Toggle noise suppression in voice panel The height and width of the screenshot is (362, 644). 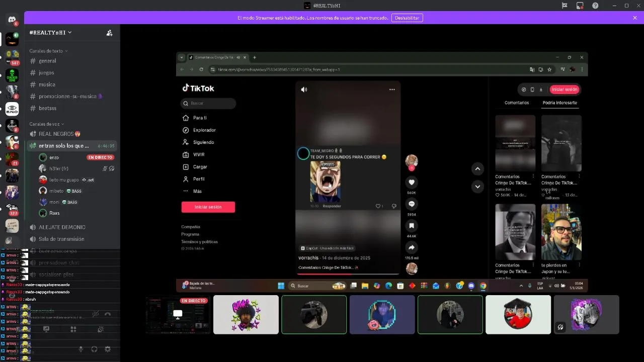tap(95, 314)
